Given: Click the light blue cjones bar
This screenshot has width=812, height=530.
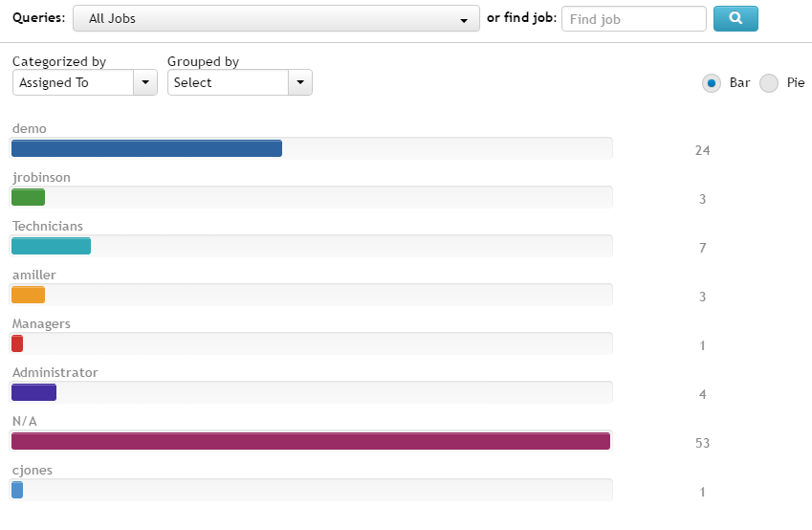Looking at the screenshot, I should pos(17,490).
